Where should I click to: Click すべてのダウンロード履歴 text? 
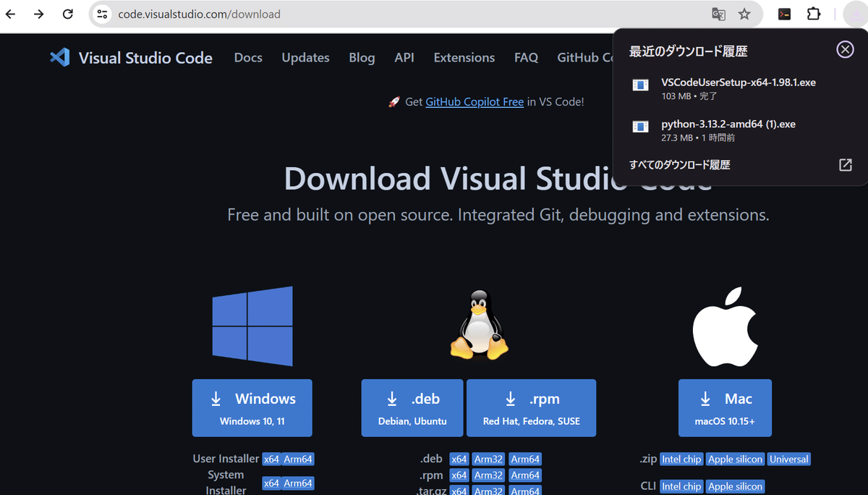pos(679,165)
